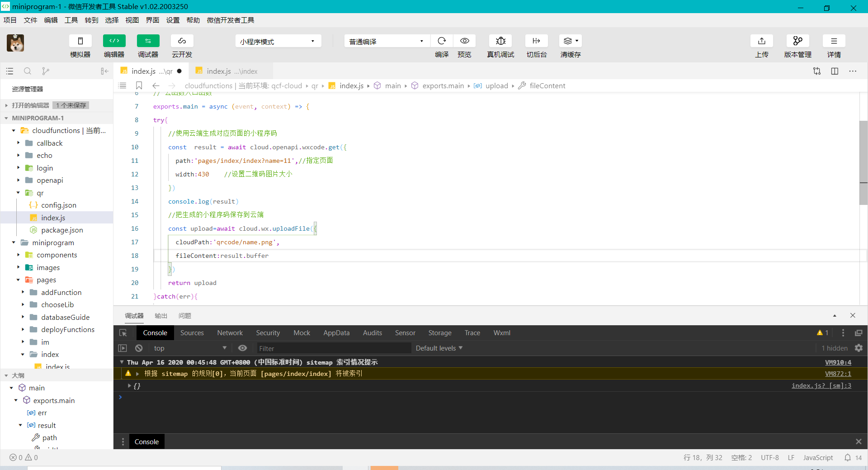Expand the 打开的编辑器 section
This screenshot has height=470, width=868.
(57, 105)
